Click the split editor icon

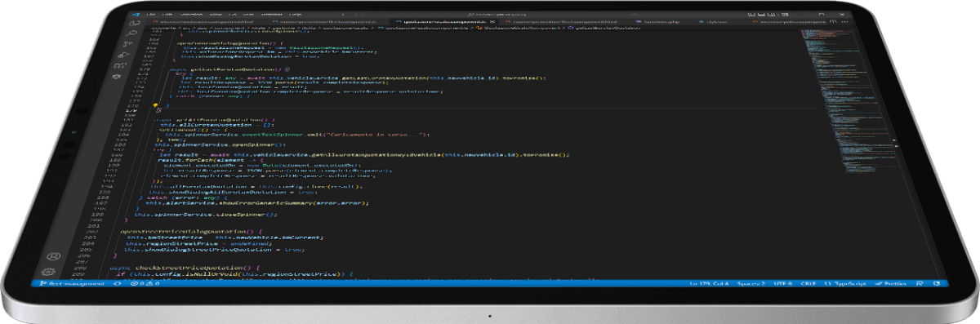[833, 21]
